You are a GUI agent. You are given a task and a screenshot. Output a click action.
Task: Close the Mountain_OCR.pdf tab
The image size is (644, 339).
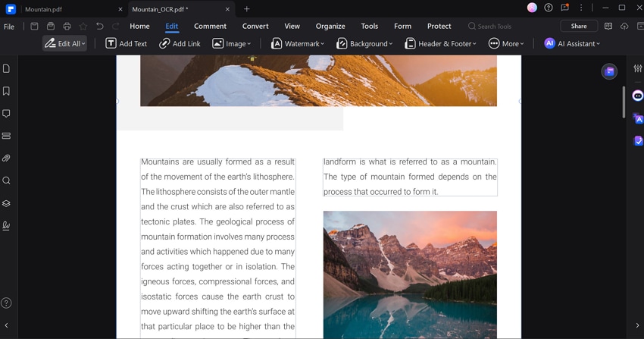pos(227,9)
